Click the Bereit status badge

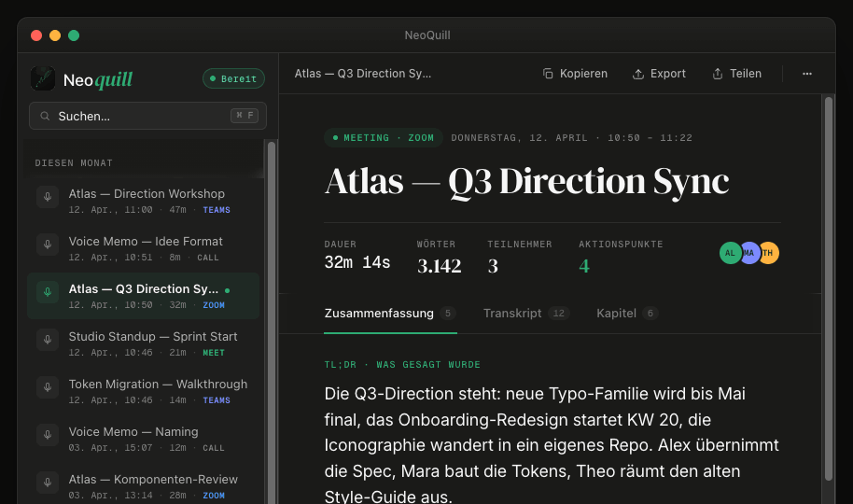click(x=233, y=78)
